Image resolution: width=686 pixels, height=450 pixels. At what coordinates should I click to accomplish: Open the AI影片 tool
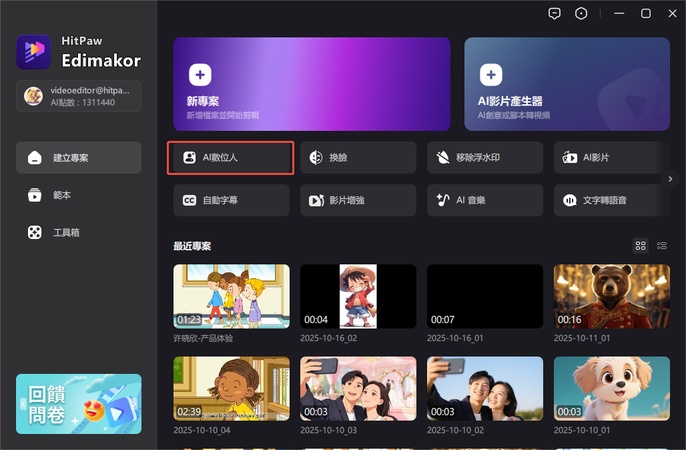pyautogui.click(x=610, y=158)
